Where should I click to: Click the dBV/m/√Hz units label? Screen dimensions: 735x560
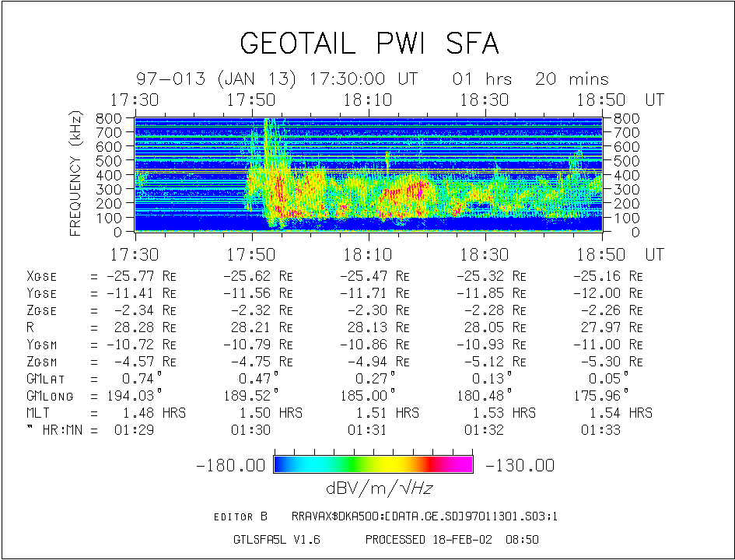[x=373, y=488]
